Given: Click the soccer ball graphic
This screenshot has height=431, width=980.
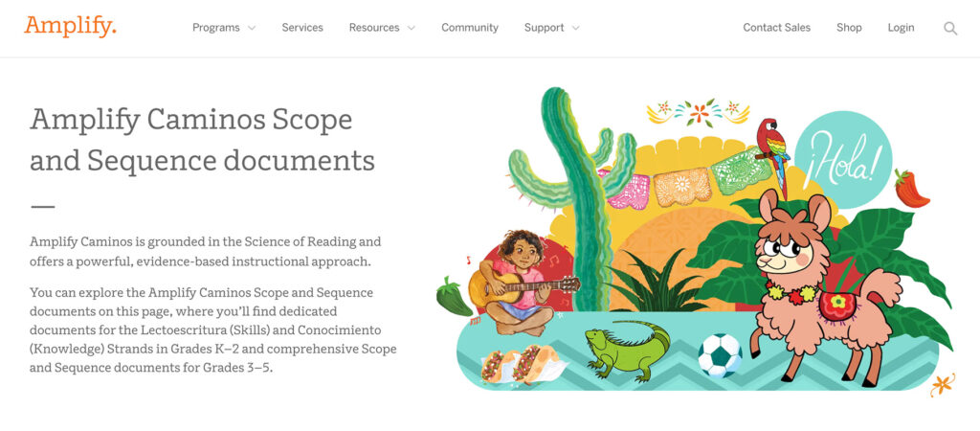Looking at the screenshot, I should pyautogui.click(x=720, y=355).
